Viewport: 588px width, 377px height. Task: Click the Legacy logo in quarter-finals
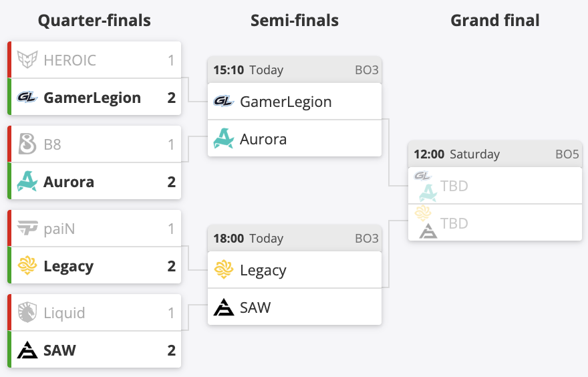coord(27,266)
